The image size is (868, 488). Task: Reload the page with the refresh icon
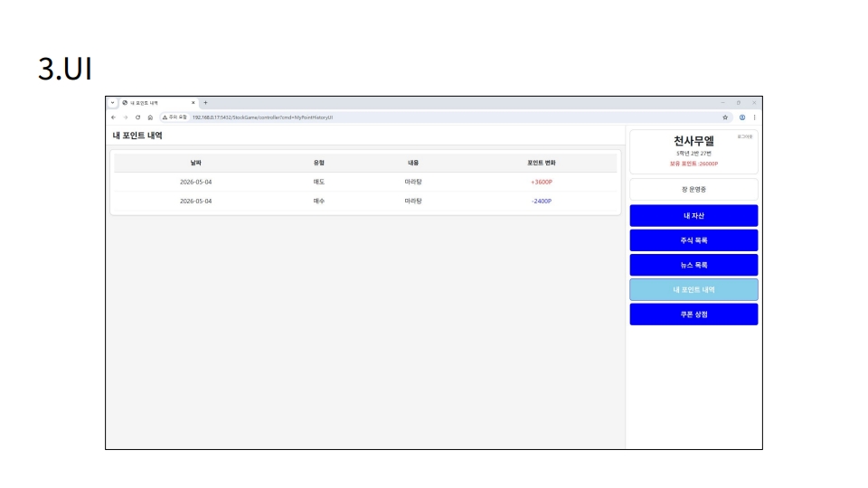tap(137, 117)
